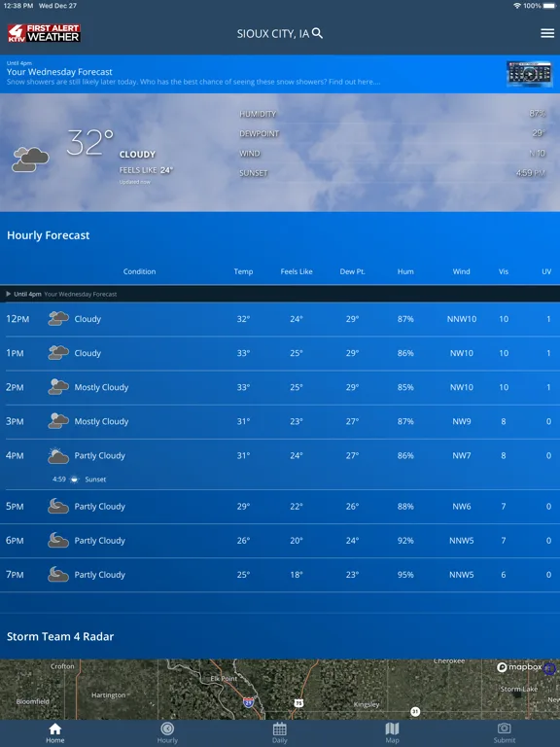
Task: Open the forecast video thumbnail
Action: pyautogui.click(x=529, y=73)
